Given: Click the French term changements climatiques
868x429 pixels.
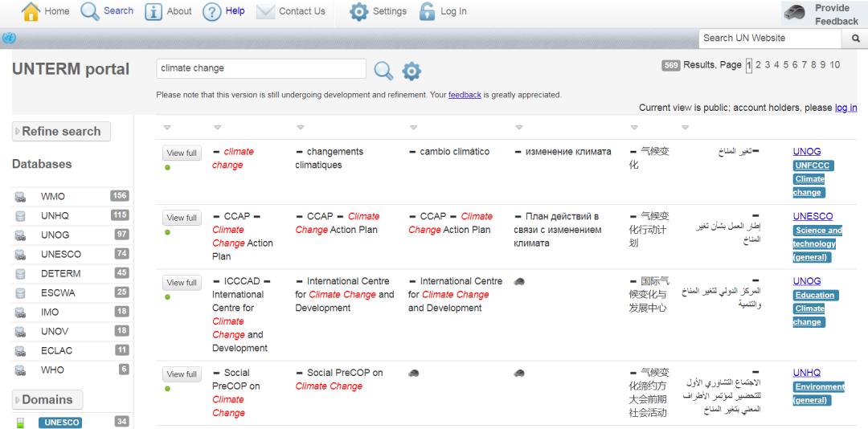Looking at the screenshot, I should (330, 158).
